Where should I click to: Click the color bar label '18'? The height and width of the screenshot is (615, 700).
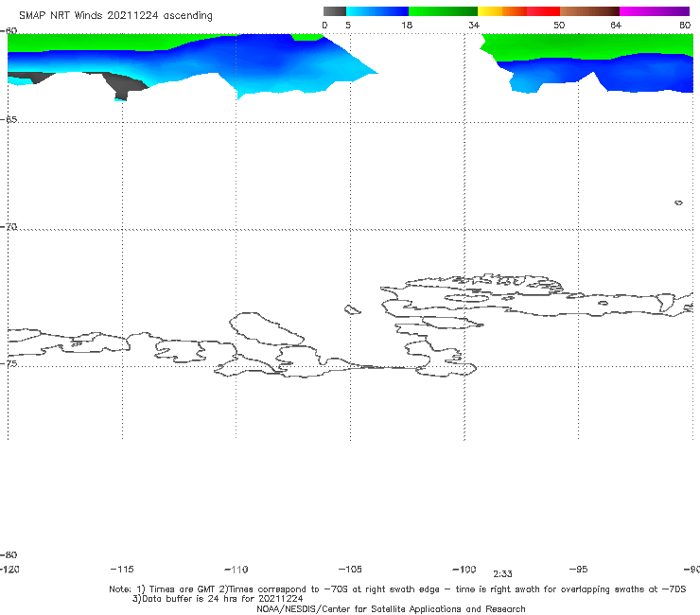pos(407,25)
